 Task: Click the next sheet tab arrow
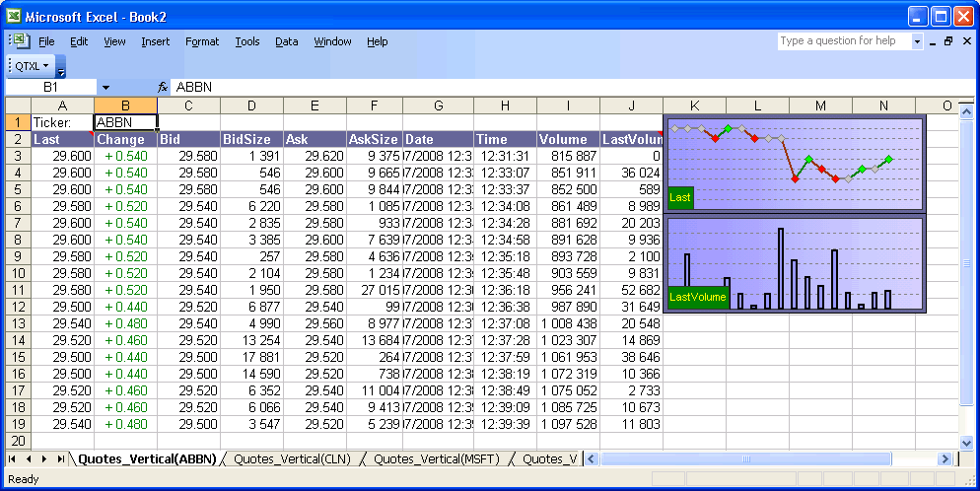pyautogui.click(x=44, y=459)
